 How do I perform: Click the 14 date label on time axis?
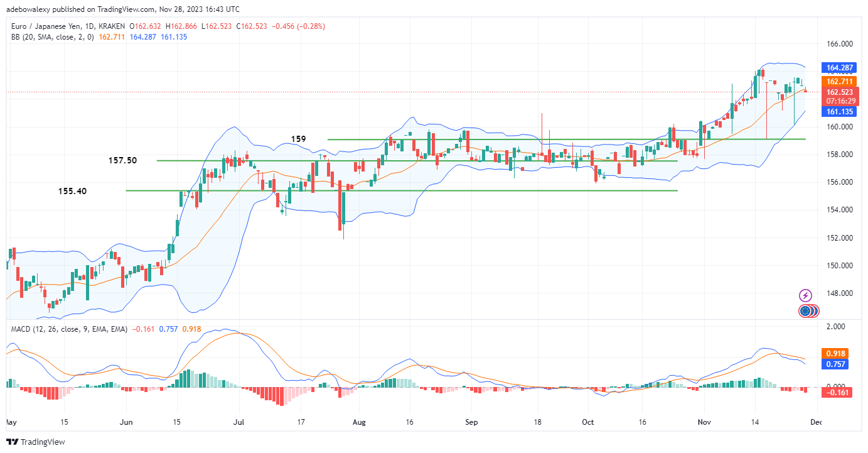[x=756, y=423]
